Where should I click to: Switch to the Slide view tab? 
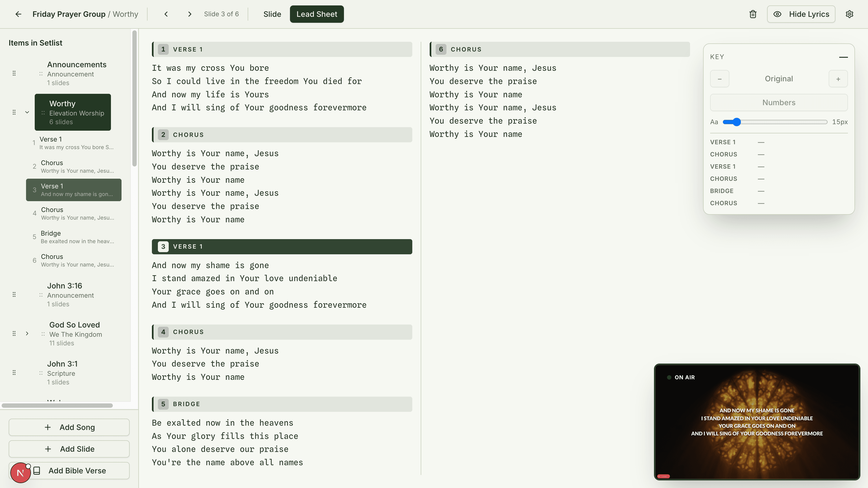tap(272, 14)
